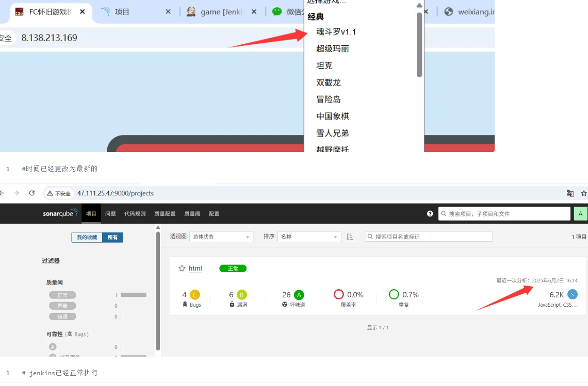Screen dimensions: 588x386
Task: Click the 0.7% duplication value
Action: (411, 295)
